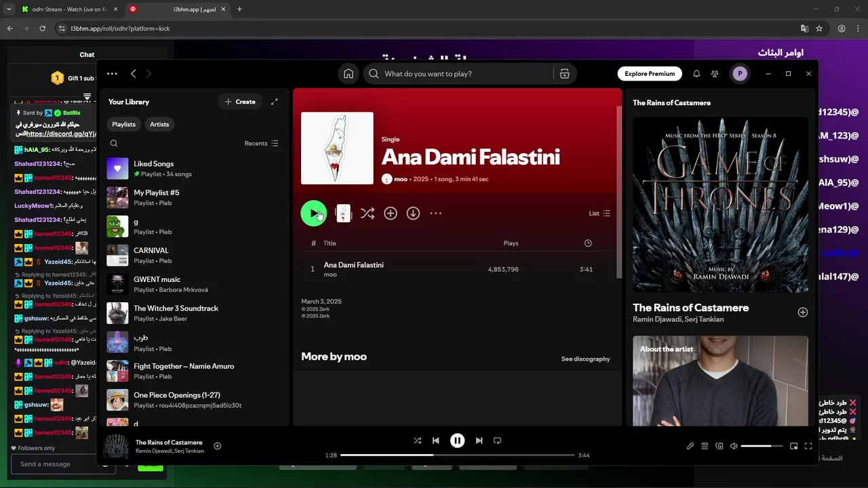Open Liked Songs playlist

[x=193, y=169]
